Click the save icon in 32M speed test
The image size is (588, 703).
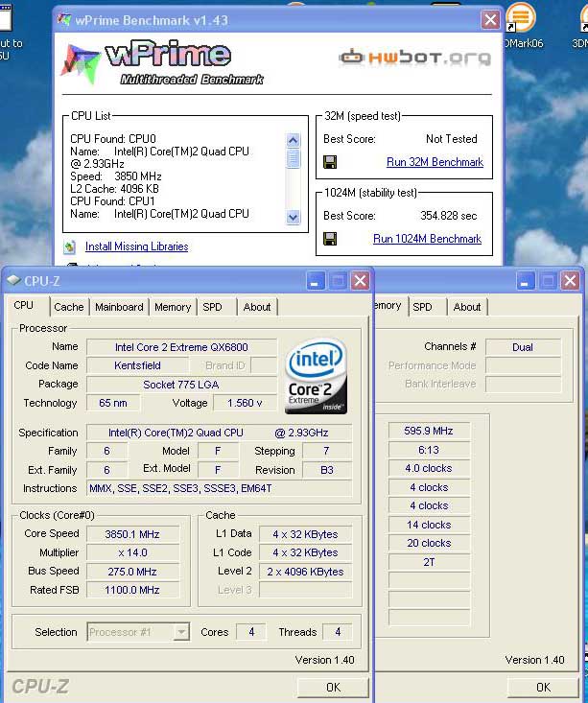tap(330, 162)
